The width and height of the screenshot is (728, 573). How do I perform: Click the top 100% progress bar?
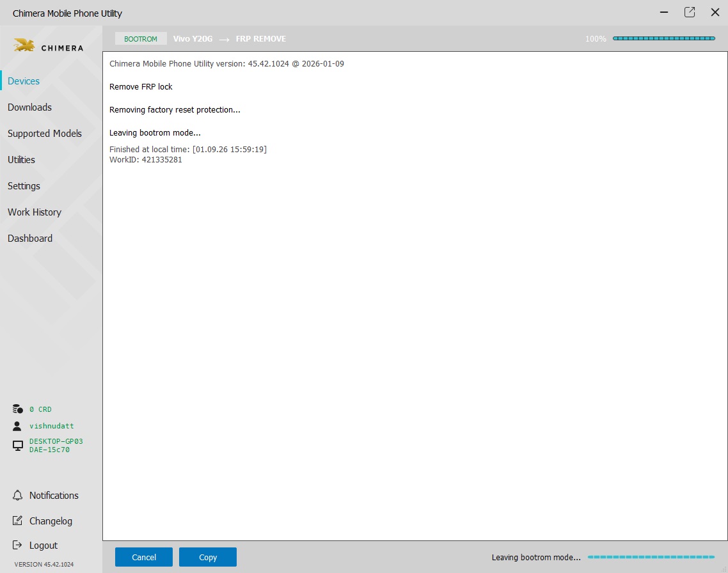pos(664,38)
